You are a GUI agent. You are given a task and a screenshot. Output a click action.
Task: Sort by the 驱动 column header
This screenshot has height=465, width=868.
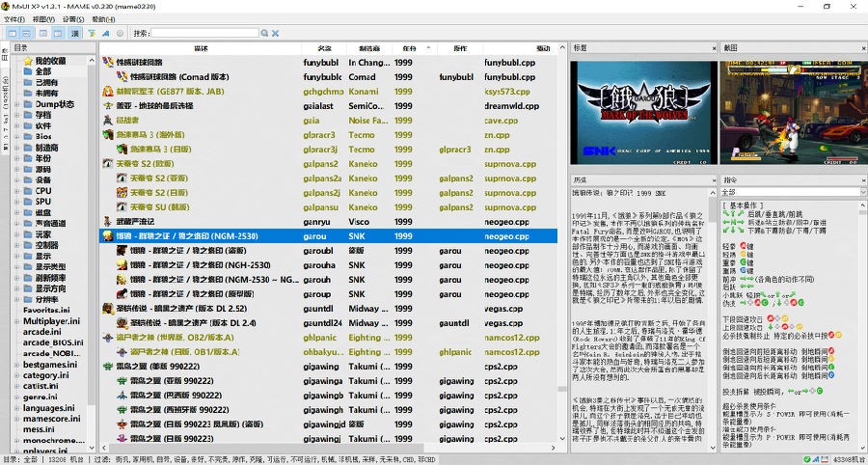[x=519, y=48]
